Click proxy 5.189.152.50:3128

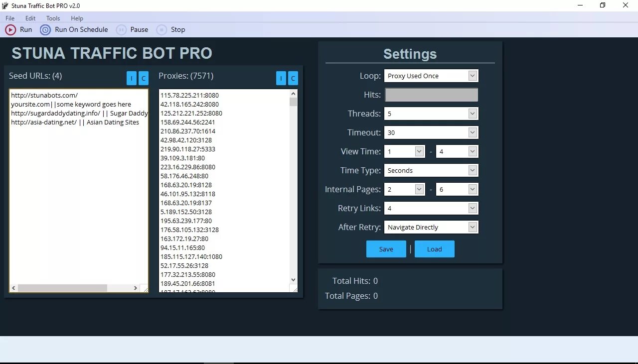(x=186, y=212)
